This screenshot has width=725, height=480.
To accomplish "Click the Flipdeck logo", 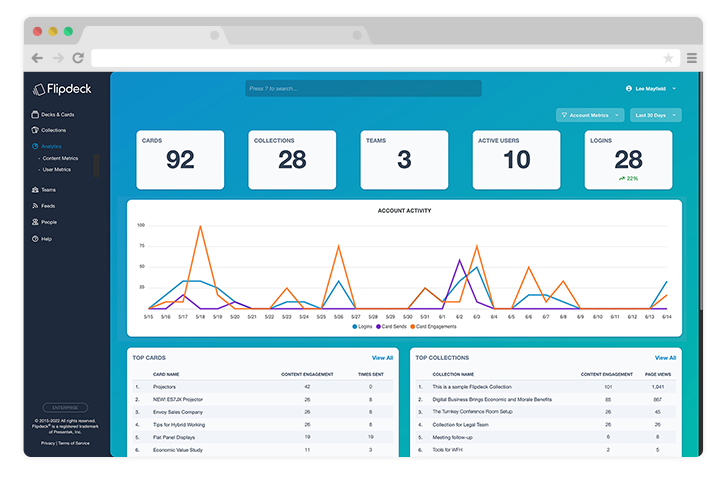I will (x=62, y=89).
